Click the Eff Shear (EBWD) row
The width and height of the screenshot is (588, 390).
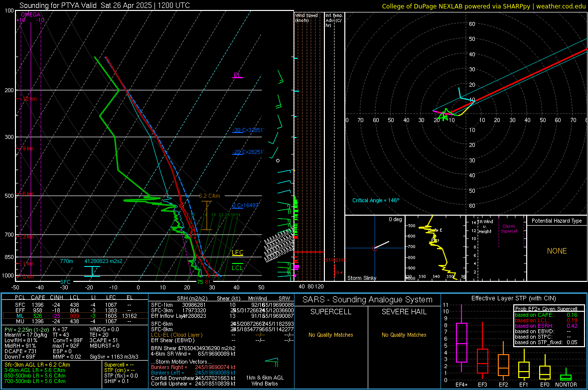pyautogui.click(x=222, y=340)
